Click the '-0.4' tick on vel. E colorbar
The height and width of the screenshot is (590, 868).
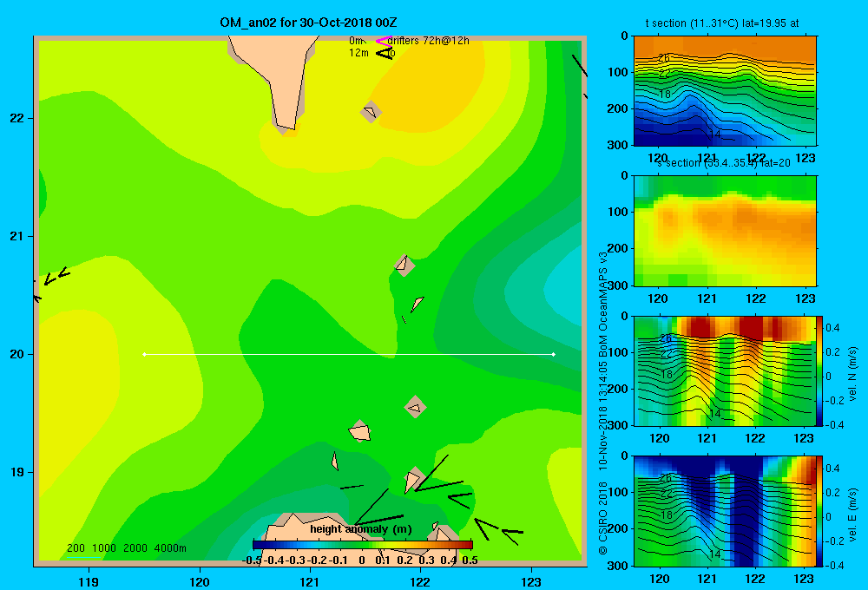point(835,566)
